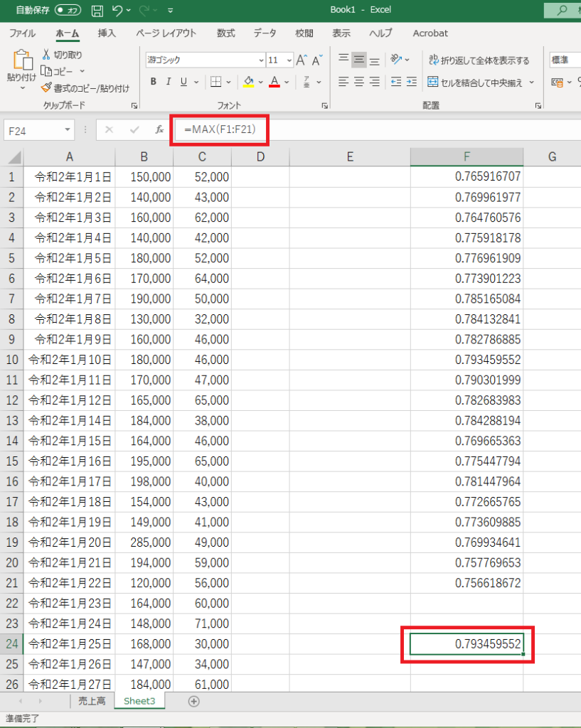The image size is (581, 728).
Task: Open the 数式 (Formulas) ribbon tab
Action: [225, 33]
